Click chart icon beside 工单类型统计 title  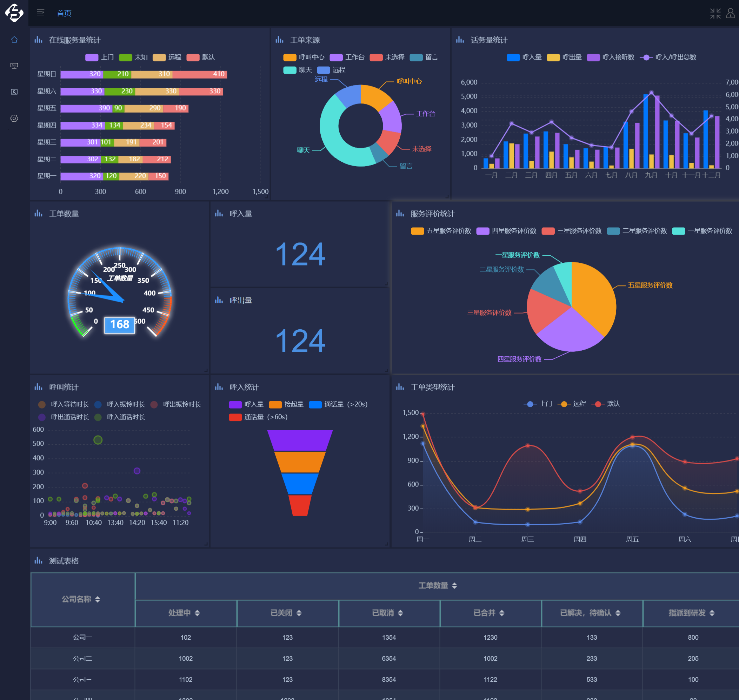[x=400, y=387]
